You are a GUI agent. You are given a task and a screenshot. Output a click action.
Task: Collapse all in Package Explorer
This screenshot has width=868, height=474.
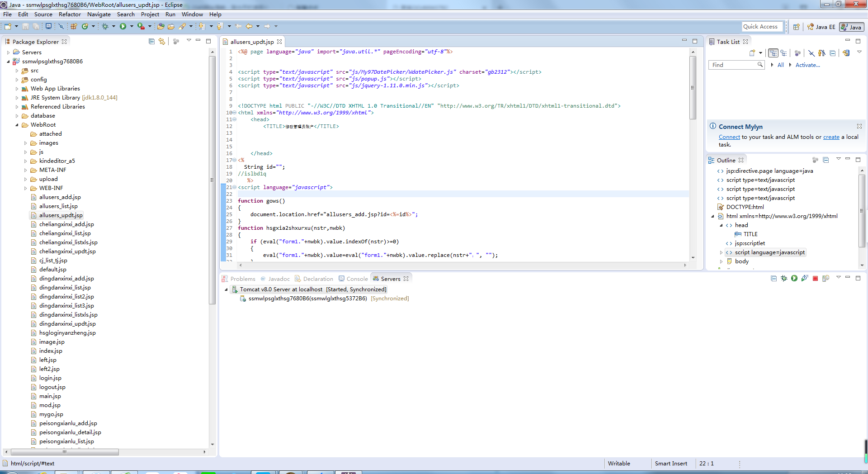151,41
